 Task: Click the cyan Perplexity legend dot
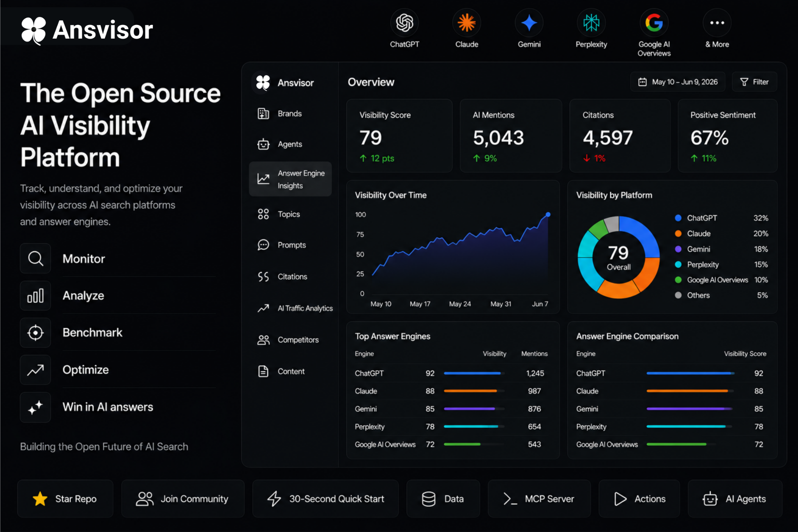678,265
